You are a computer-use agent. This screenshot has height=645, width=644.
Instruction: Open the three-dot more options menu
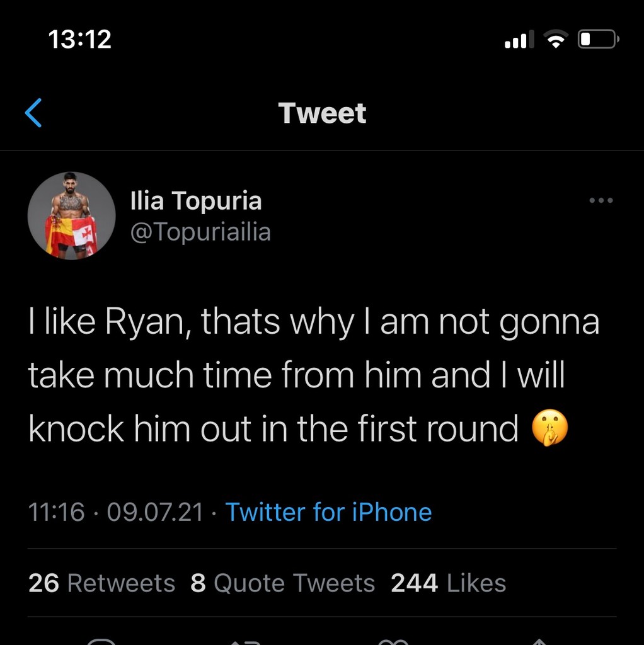[x=601, y=201]
